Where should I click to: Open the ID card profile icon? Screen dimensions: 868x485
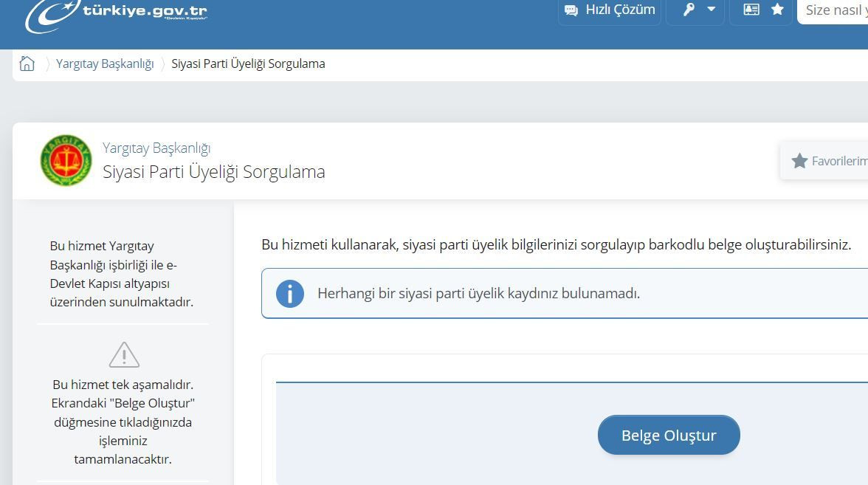pos(751,10)
